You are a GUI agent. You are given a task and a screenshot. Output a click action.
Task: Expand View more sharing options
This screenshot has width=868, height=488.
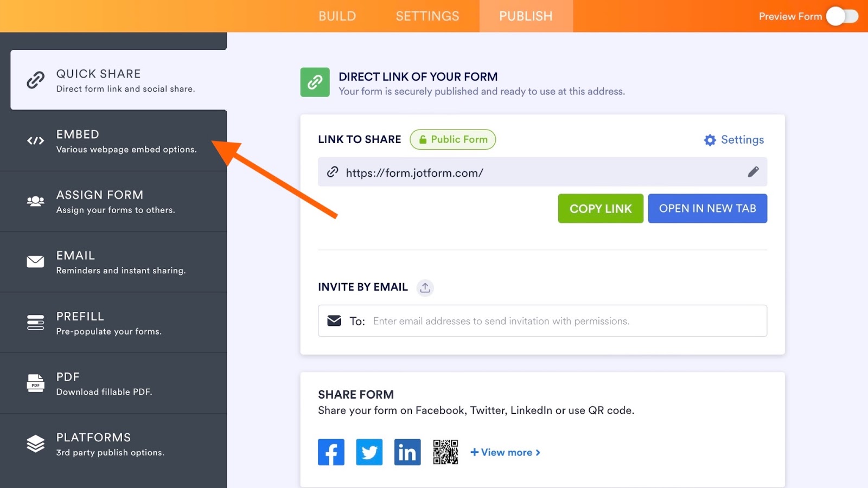pyautogui.click(x=505, y=452)
